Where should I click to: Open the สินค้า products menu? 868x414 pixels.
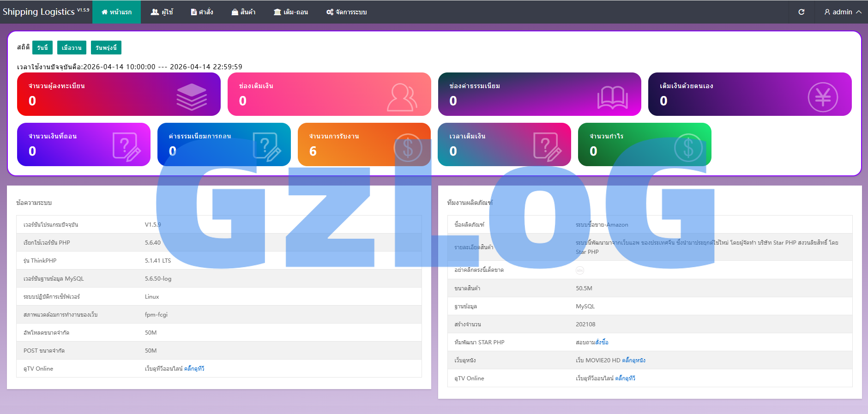coord(243,12)
